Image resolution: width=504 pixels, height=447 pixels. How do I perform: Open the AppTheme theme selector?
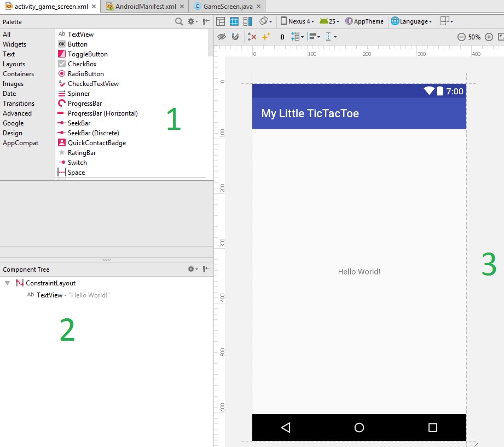tap(364, 21)
